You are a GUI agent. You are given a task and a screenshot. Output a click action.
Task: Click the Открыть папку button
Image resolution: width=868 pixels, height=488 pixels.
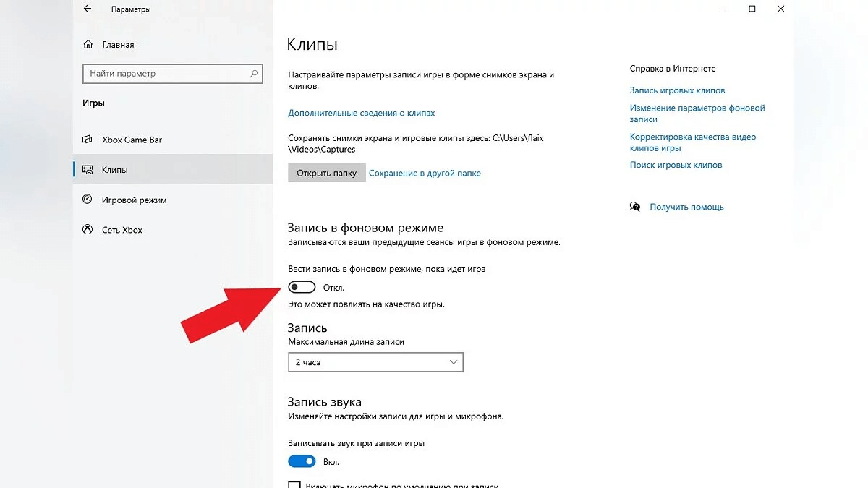pos(326,173)
